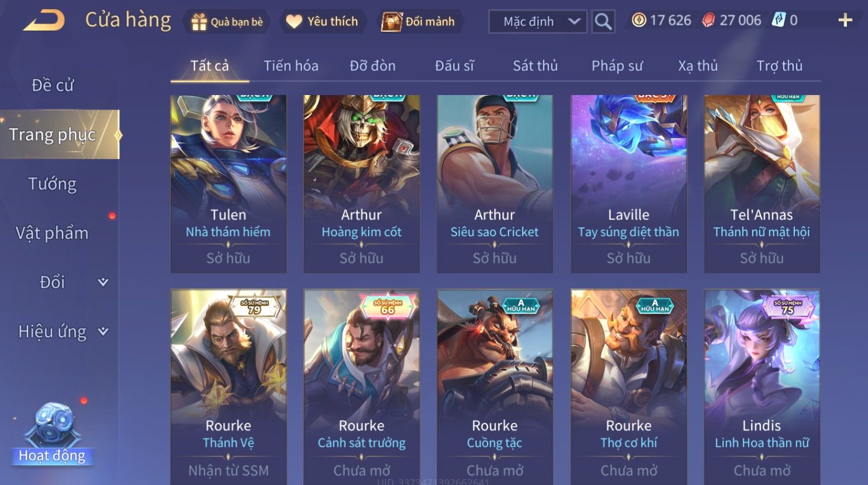868x485 pixels.
Task: Open Lindis Linh Hoa thần nữ skin
Action: [x=762, y=387]
